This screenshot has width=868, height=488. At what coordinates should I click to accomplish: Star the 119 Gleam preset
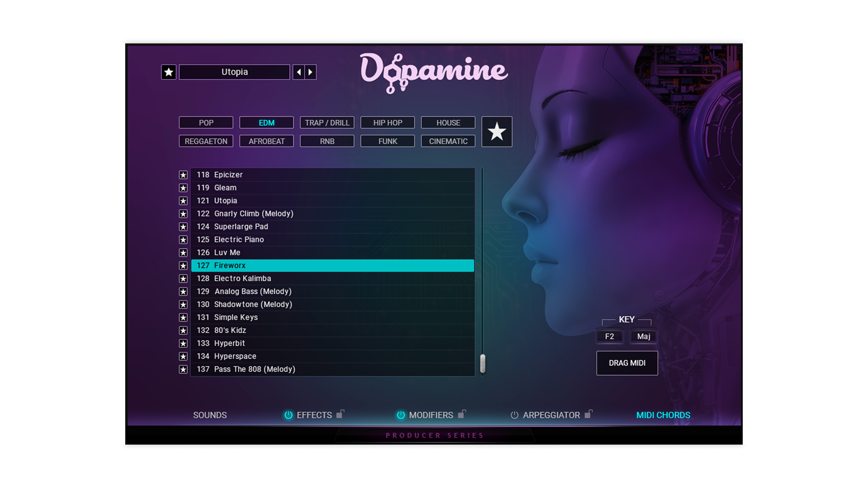183,188
